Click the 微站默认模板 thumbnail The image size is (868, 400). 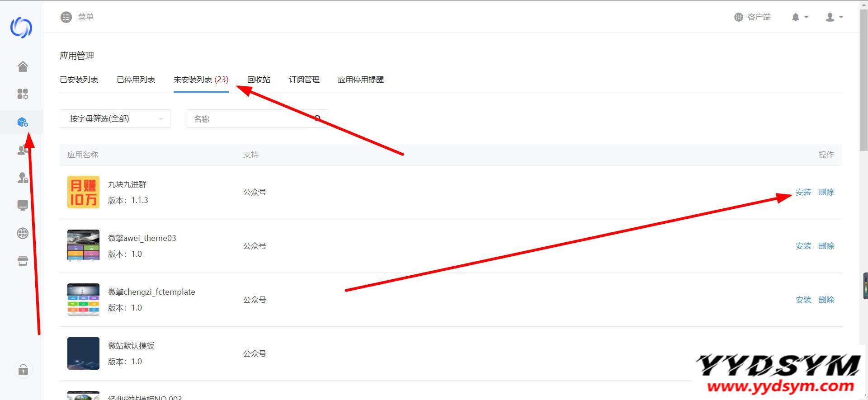pyautogui.click(x=83, y=353)
